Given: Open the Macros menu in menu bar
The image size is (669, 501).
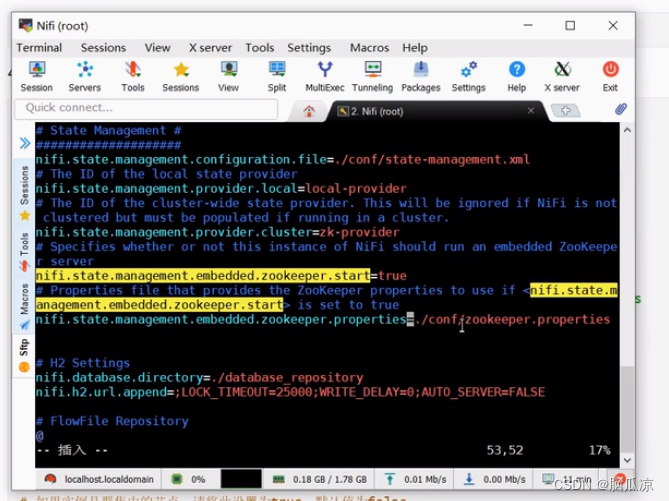Looking at the screenshot, I should (369, 47).
